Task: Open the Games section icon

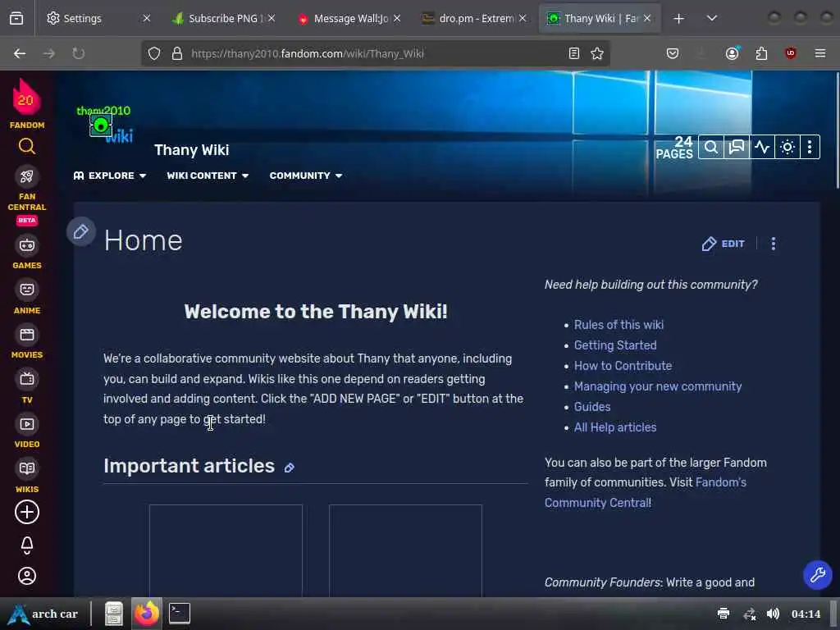Action: click(x=27, y=245)
